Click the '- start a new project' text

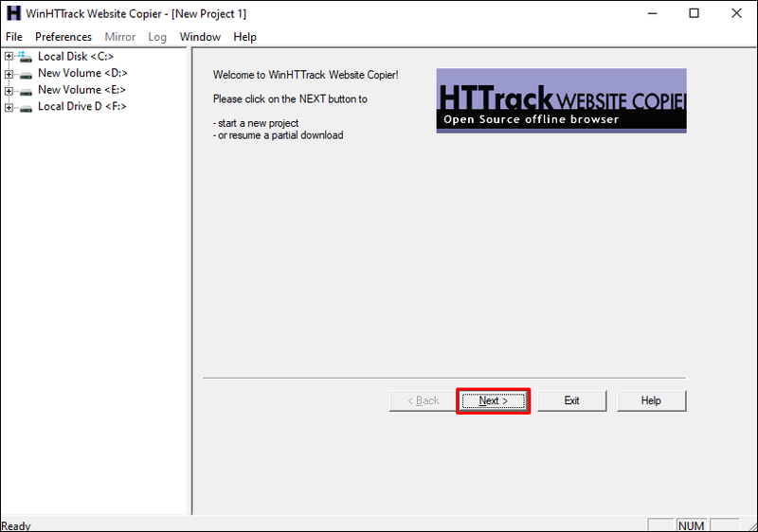[256, 123]
